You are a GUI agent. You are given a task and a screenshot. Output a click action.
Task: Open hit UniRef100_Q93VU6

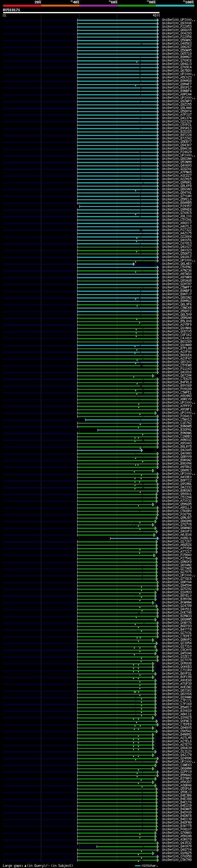177,23
